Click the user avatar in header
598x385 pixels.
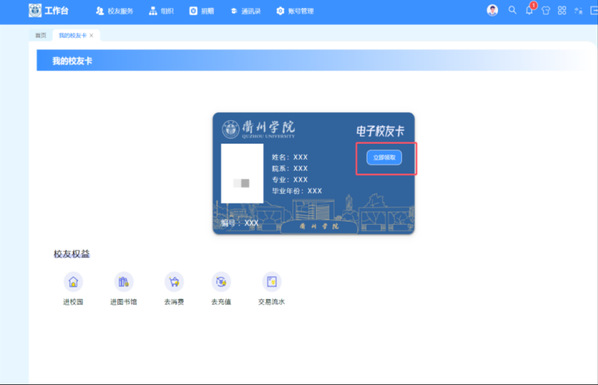(492, 10)
